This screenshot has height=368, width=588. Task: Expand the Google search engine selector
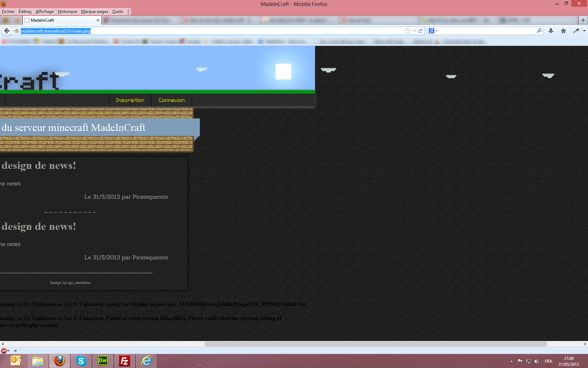coord(433,31)
